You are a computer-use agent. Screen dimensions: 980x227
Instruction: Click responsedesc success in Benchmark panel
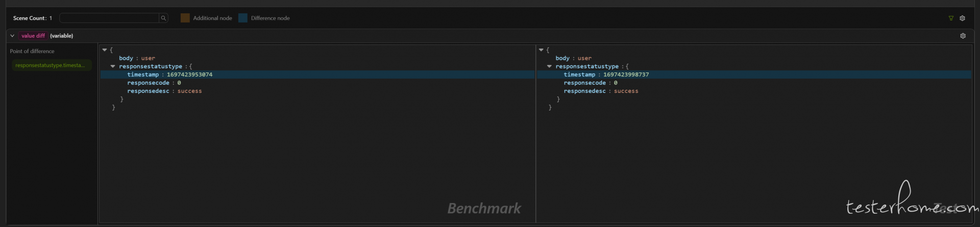(164, 91)
